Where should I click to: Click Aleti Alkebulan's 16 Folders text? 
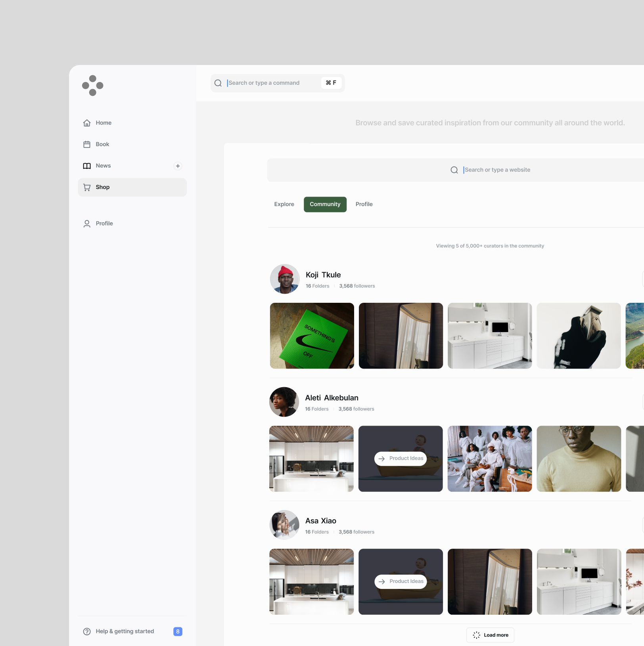click(316, 409)
